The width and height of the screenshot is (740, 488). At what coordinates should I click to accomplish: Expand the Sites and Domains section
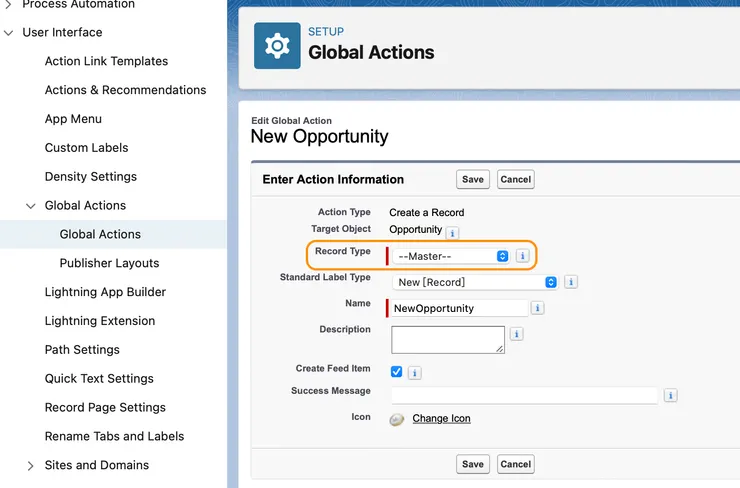[30, 465]
